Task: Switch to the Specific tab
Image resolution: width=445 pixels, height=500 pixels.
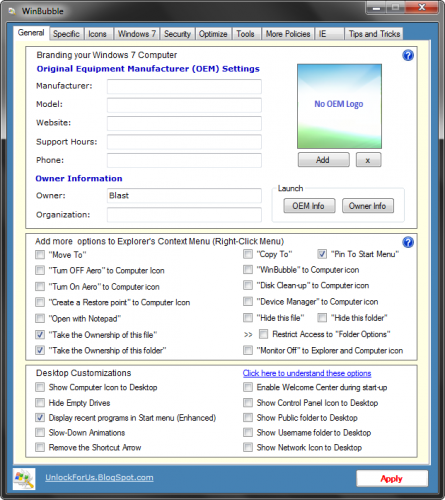Action: pos(66,34)
